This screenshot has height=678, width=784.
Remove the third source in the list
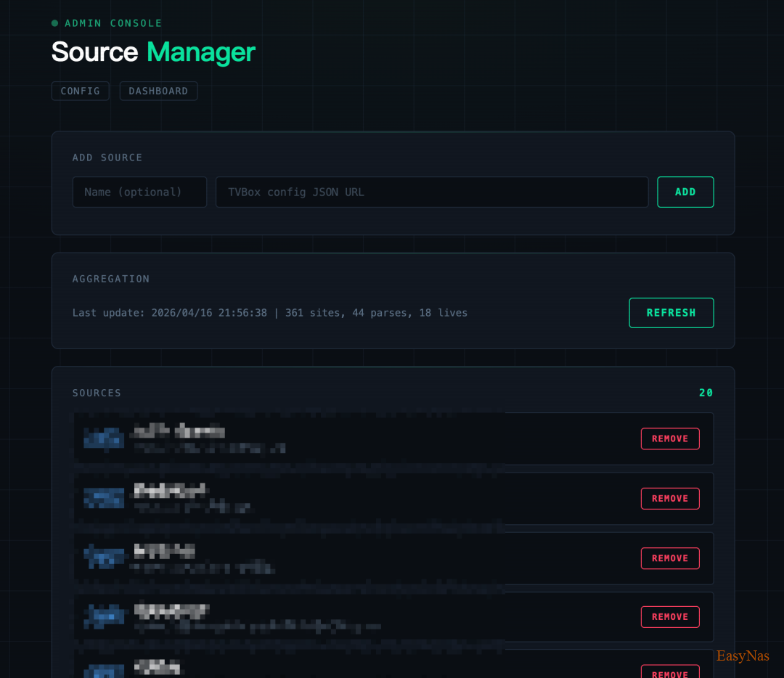click(670, 558)
